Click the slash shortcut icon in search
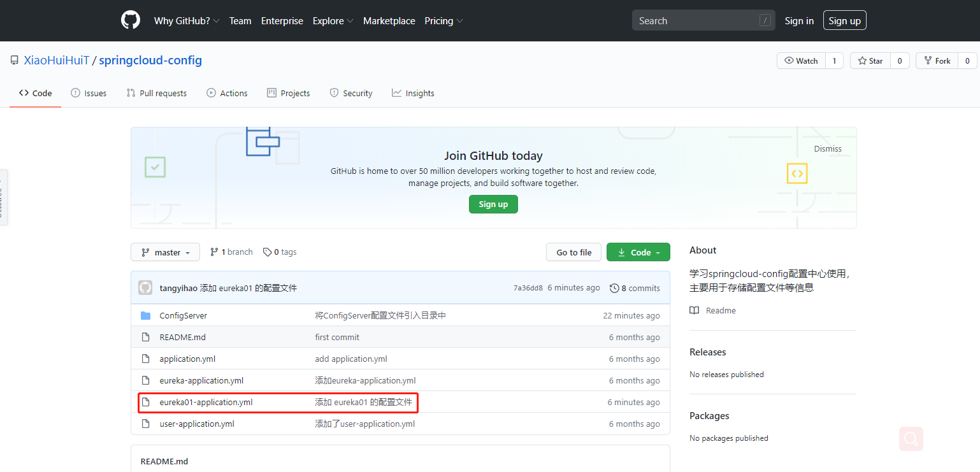980x472 pixels. point(765,20)
